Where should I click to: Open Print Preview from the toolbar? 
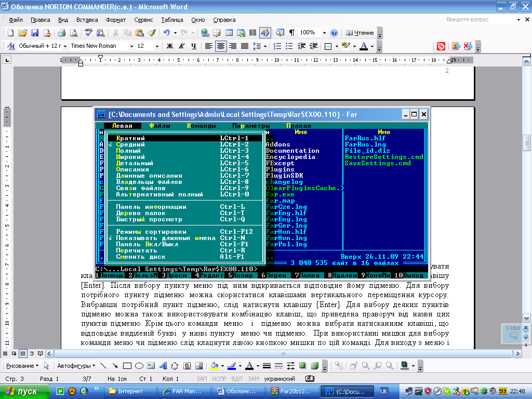74,33
